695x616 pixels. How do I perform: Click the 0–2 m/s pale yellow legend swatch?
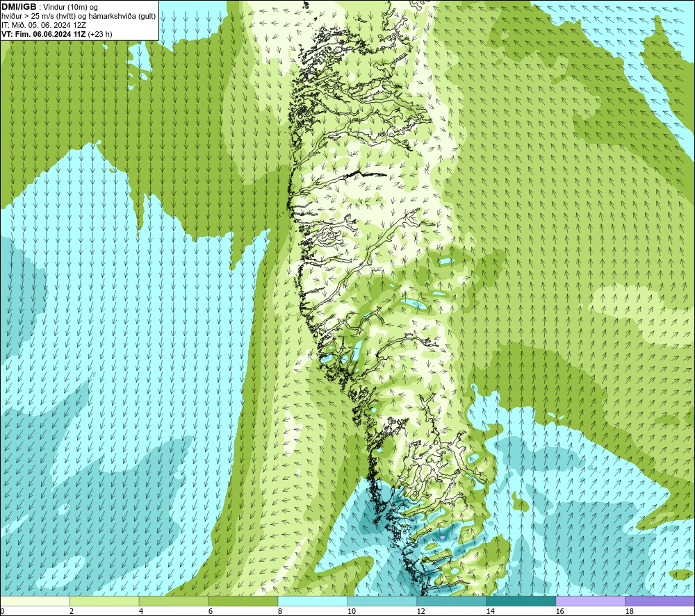pos(35,601)
